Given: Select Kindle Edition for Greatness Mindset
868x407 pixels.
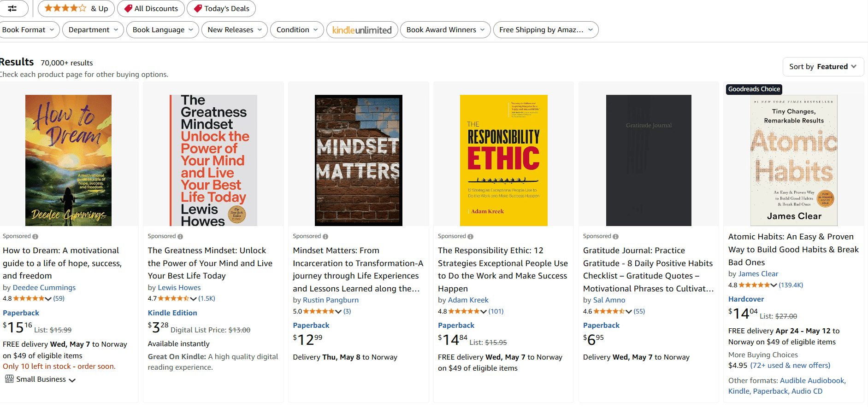Looking at the screenshot, I should tap(172, 313).
